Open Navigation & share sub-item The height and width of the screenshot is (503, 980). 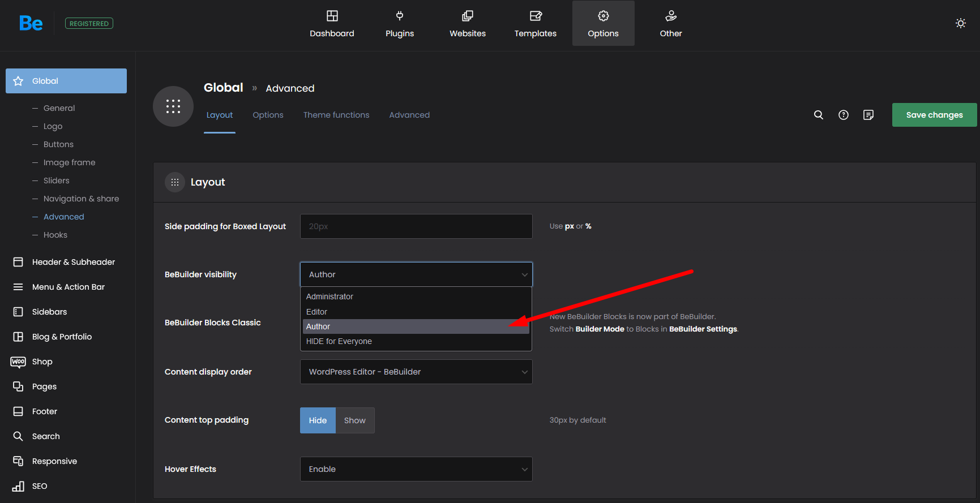coord(81,199)
